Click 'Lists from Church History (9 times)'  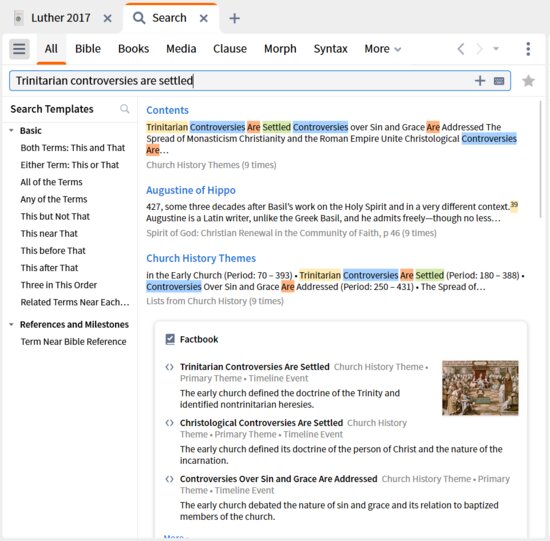tap(215, 301)
